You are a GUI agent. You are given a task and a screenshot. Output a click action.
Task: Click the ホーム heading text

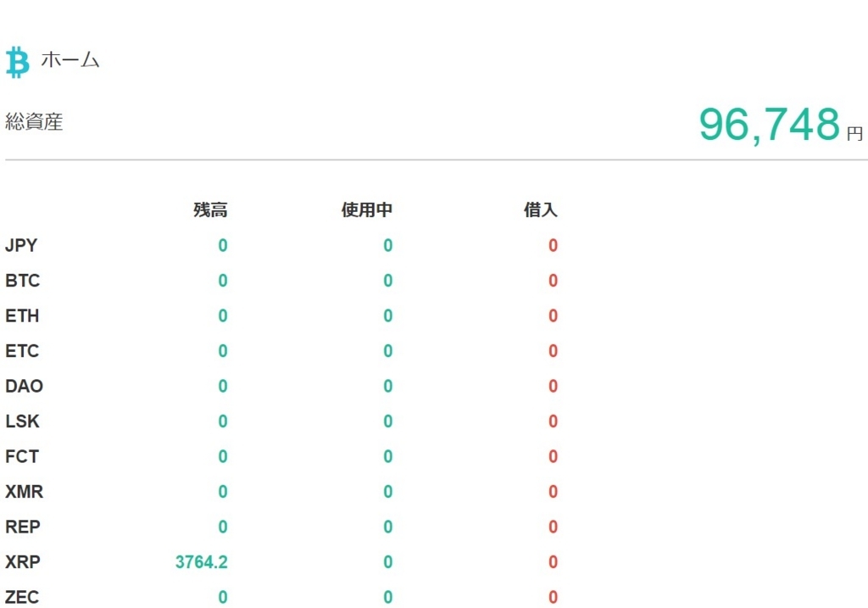point(70,59)
